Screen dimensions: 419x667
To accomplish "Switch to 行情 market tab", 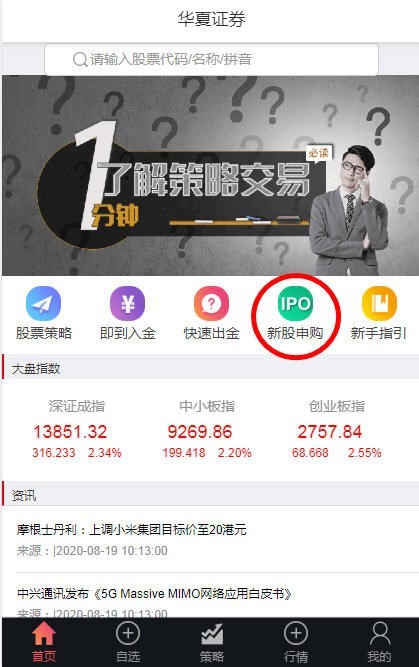I will pos(296,642).
